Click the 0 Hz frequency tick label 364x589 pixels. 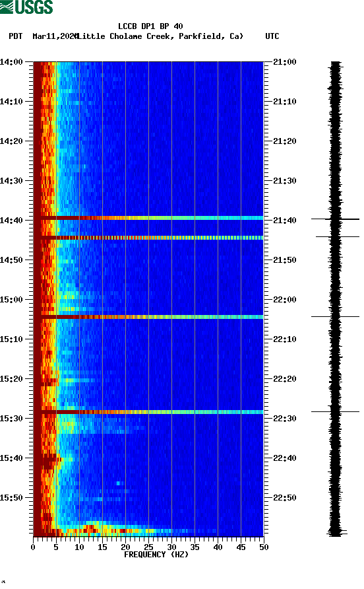[x=33, y=547]
